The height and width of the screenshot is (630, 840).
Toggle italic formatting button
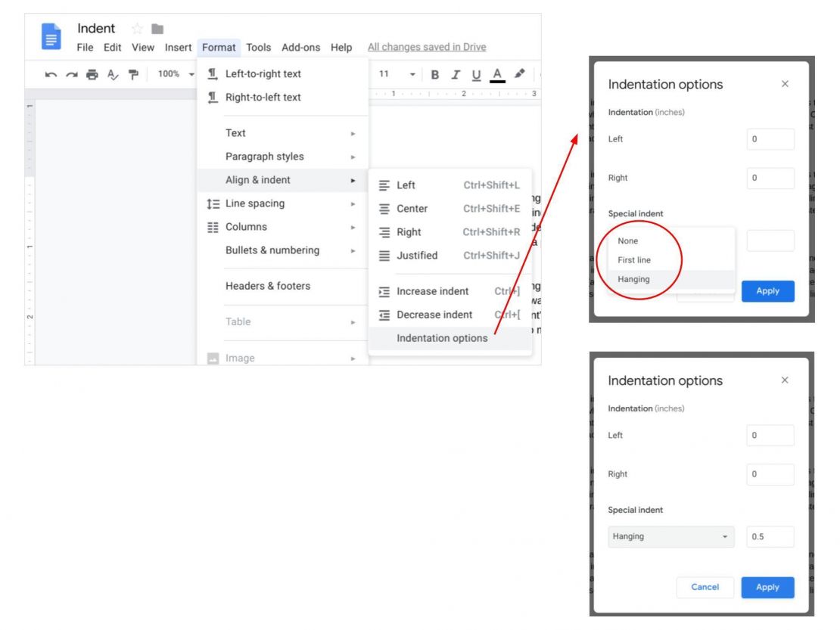[456, 74]
